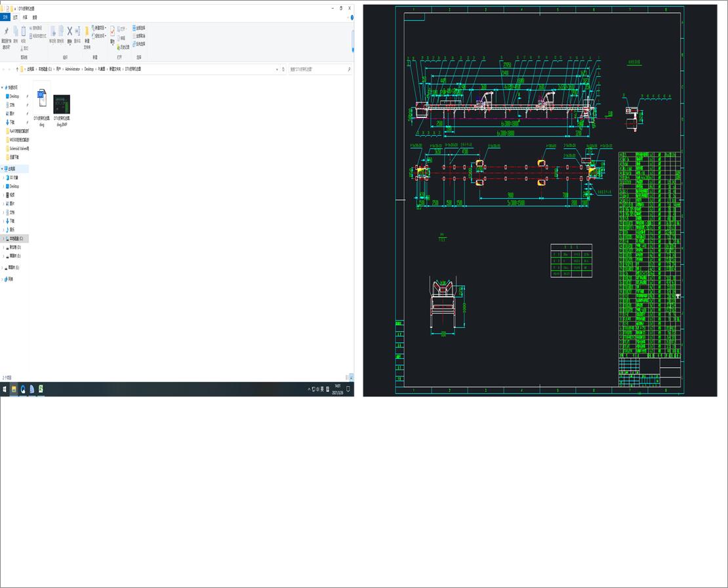Screen dimensions: 728x588
Task: Click the Refresh button beside address bar
Action: (283, 69)
